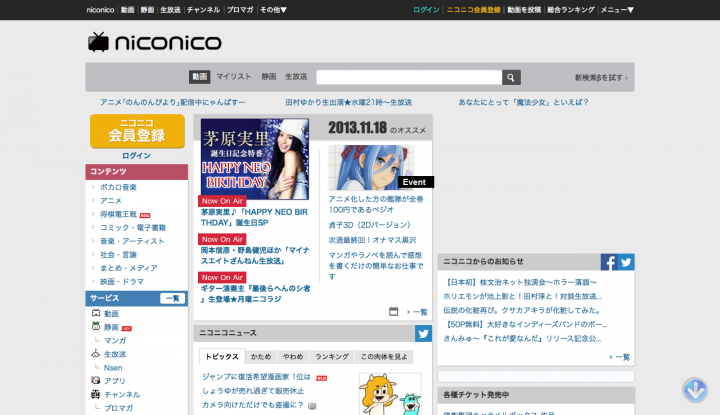
Task: Open 貞子3D（2Dバージョン） link
Action: (369, 225)
